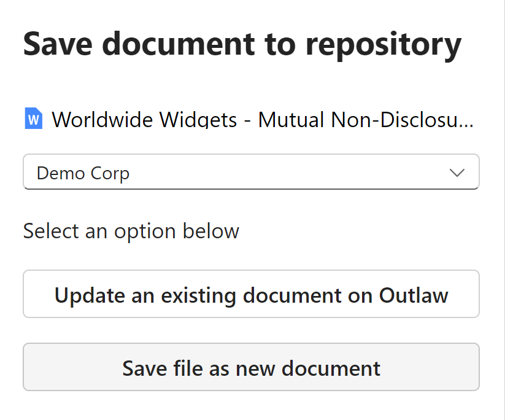The image size is (505, 420).
Task: Click Update an existing document on Outlaw
Action: pos(250,294)
